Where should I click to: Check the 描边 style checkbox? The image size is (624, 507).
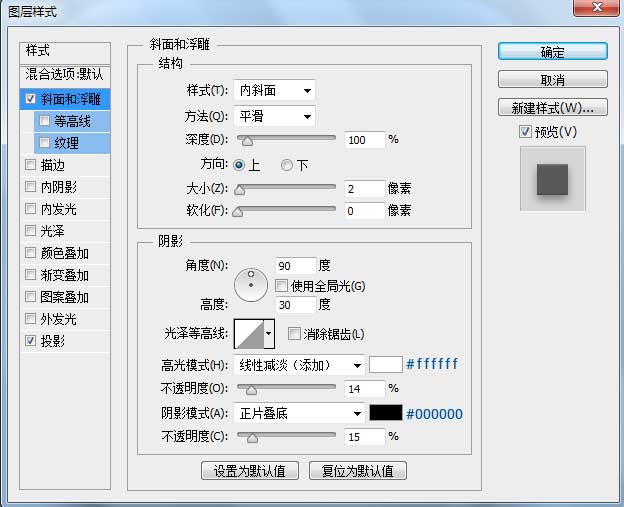[31, 164]
